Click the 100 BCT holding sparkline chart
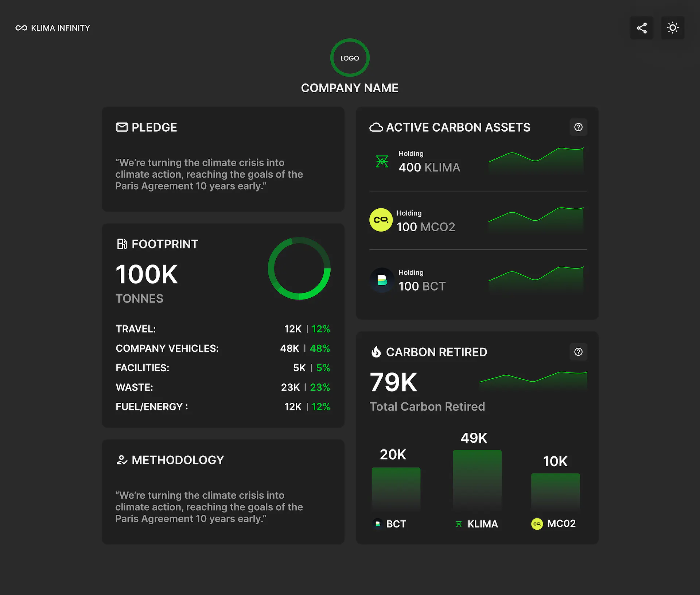The height and width of the screenshot is (595, 700). point(536,279)
